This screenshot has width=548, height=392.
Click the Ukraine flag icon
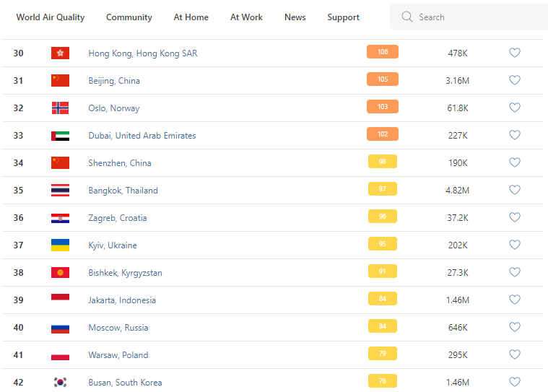[x=60, y=245]
